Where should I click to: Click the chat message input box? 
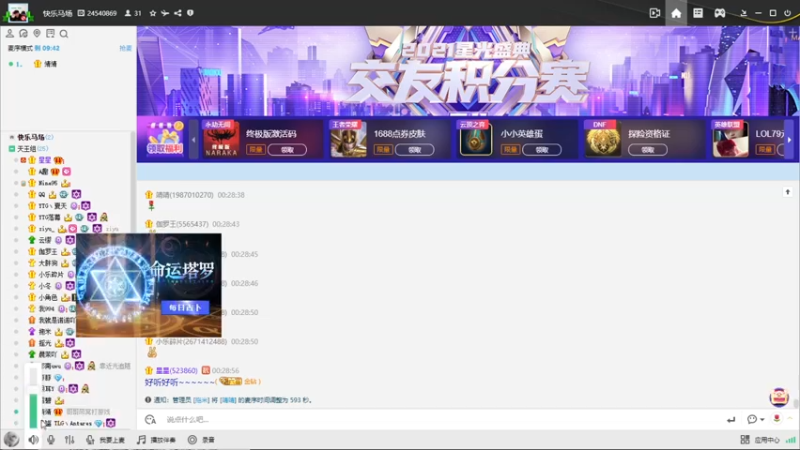439,419
